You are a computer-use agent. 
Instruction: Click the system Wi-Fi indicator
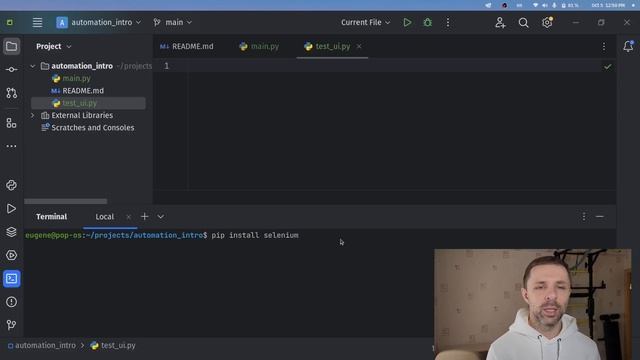pos(535,5)
